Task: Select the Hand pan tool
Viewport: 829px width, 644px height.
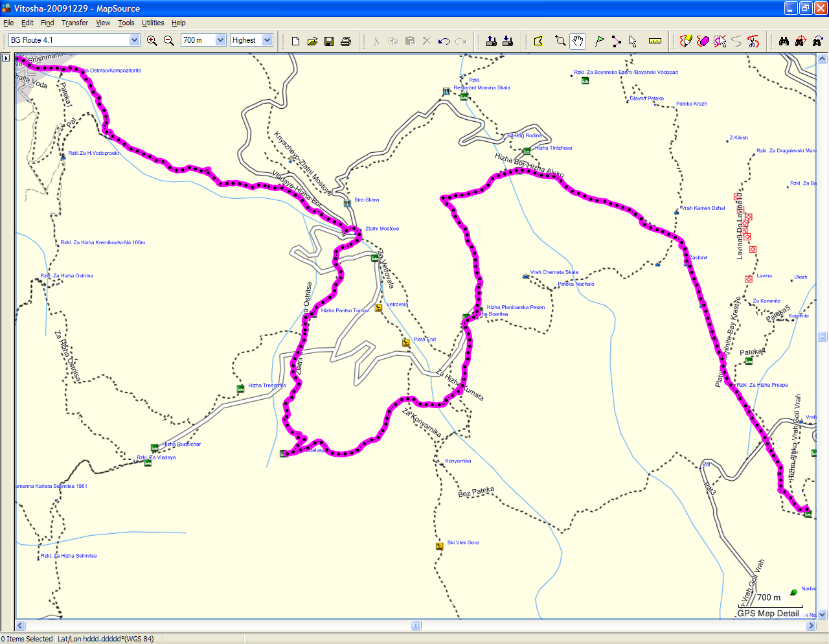Action: [578, 41]
